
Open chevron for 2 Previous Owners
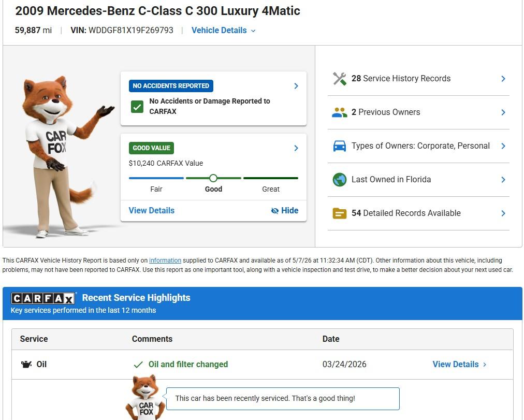(x=503, y=112)
